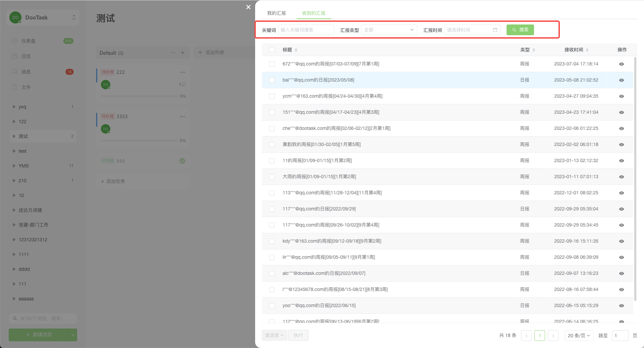The width and height of the screenshot is (644, 348).
Task: Click the plus icon next to Default list
Action: pos(183,53)
